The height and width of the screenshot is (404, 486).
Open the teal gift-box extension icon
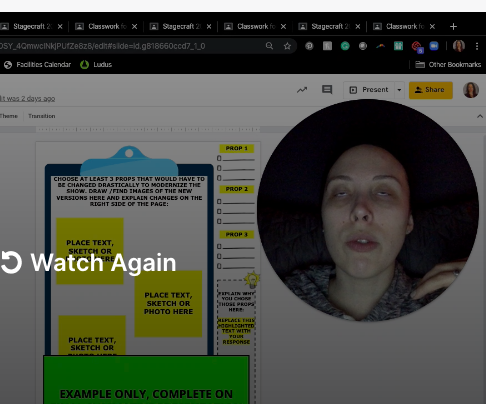(399, 46)
